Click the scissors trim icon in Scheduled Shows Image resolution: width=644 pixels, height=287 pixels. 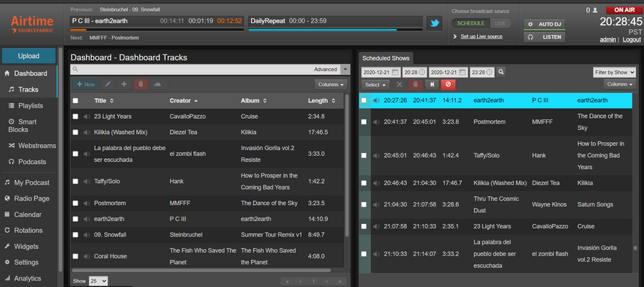click(399, 85)
